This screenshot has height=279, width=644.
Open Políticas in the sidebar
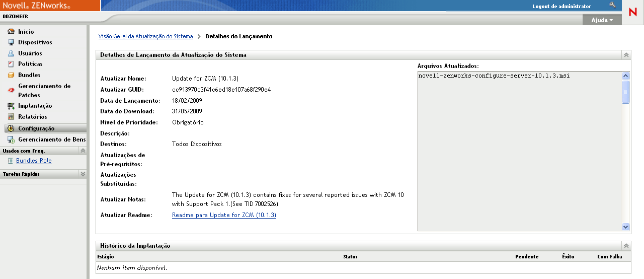click(x=30, y=64)
